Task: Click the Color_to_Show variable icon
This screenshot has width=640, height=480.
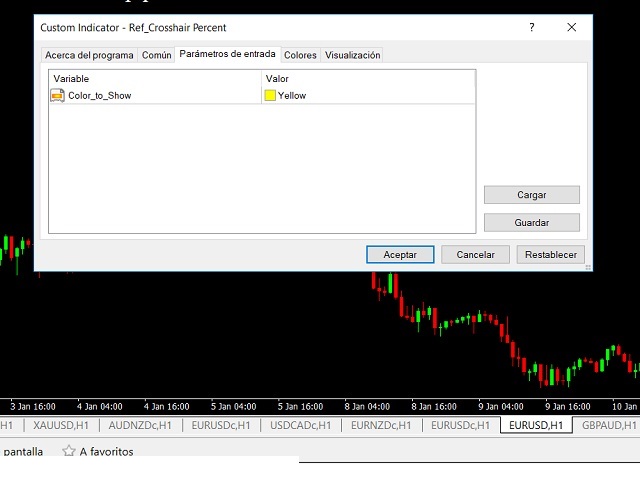Action: (57, 96)
